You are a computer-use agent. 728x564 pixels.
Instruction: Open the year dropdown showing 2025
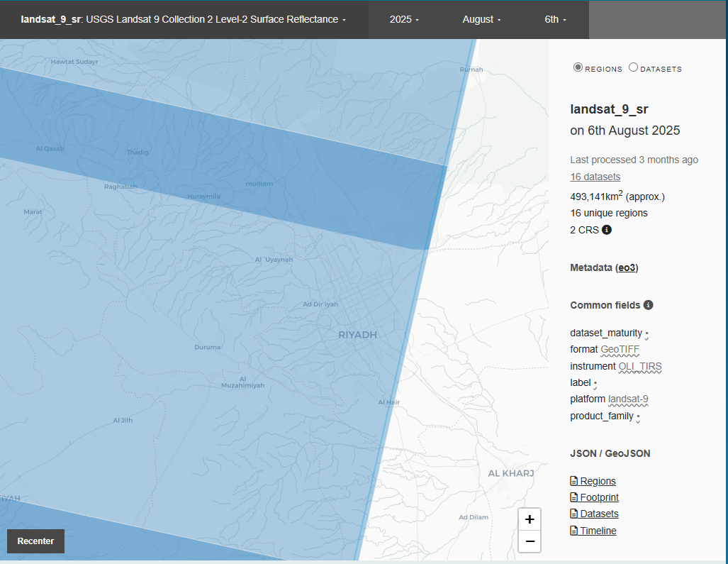(x=404, y=19)
